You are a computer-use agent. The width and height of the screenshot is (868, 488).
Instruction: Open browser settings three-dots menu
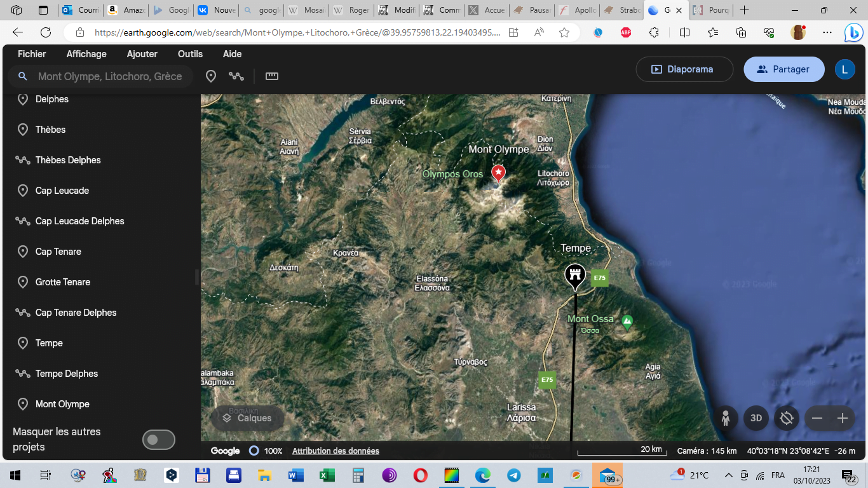coord(827,32)
